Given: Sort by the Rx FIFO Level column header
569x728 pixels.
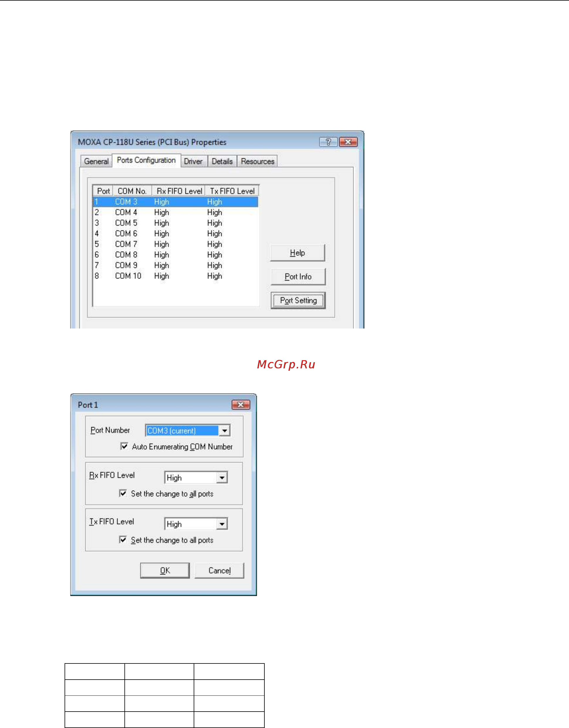Looking at the screenshot, I should [179, 191].
